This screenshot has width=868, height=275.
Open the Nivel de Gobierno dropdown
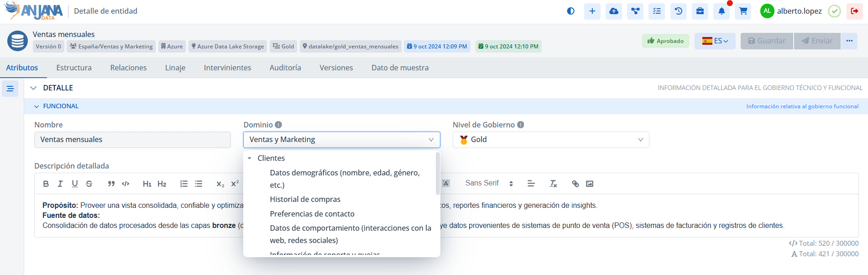point(550,140)
